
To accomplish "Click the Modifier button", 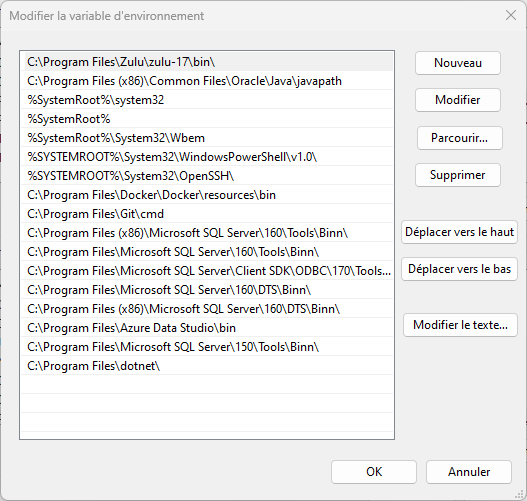I will (x=458, y=100).
